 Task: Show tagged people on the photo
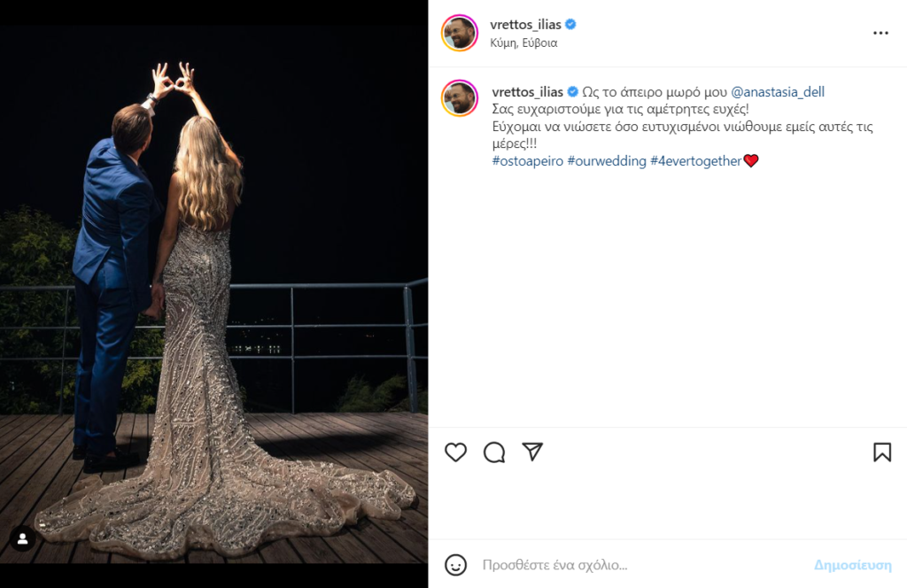[x=22, y=538]
